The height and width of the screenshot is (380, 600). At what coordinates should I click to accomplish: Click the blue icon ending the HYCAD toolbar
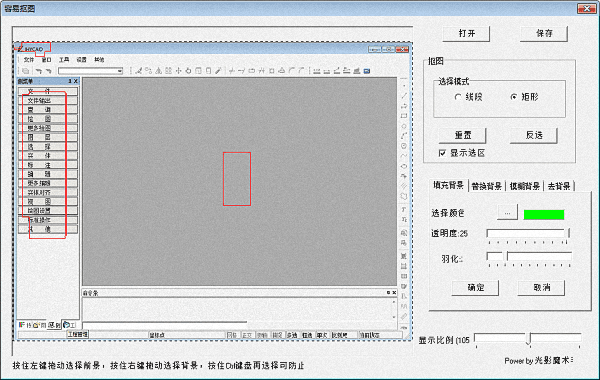[367, 71]
